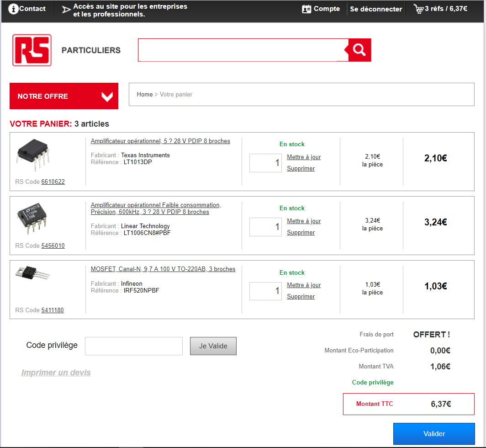The height and width of the screenshot is (448, 486).
Task: Click Linear Technology manufacturer name
Action: coord(145,226)
